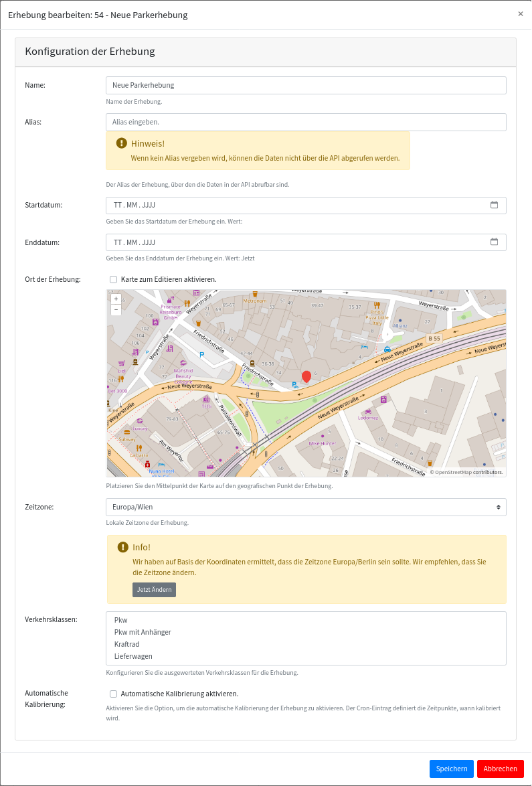Click the warning icon in Hinweis alert

pyautogui.click(x=121, y=143)
